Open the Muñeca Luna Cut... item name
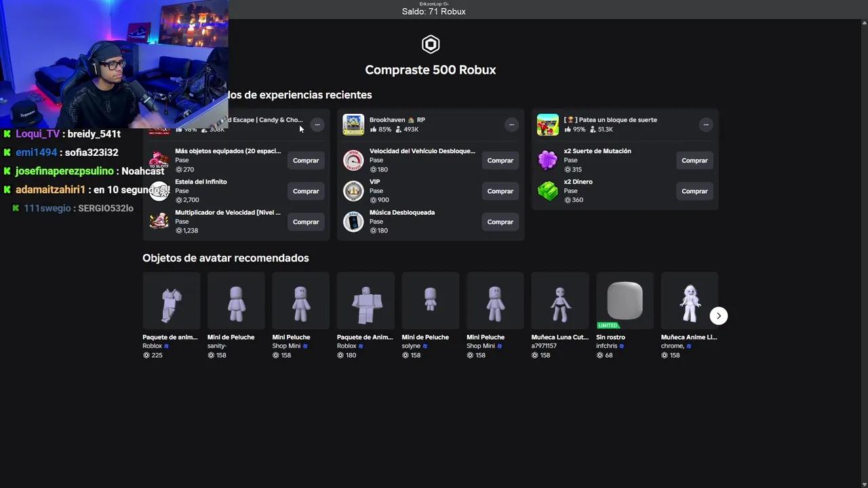Viewport: 868px width, 488px height. 560,337
